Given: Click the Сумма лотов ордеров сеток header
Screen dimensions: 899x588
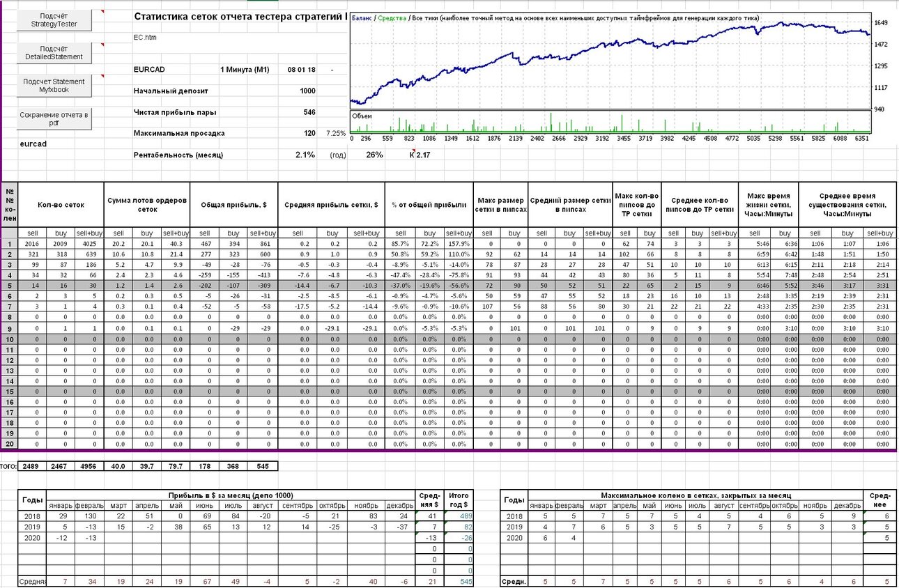Looking at the screenshot, I should (147, 205).
